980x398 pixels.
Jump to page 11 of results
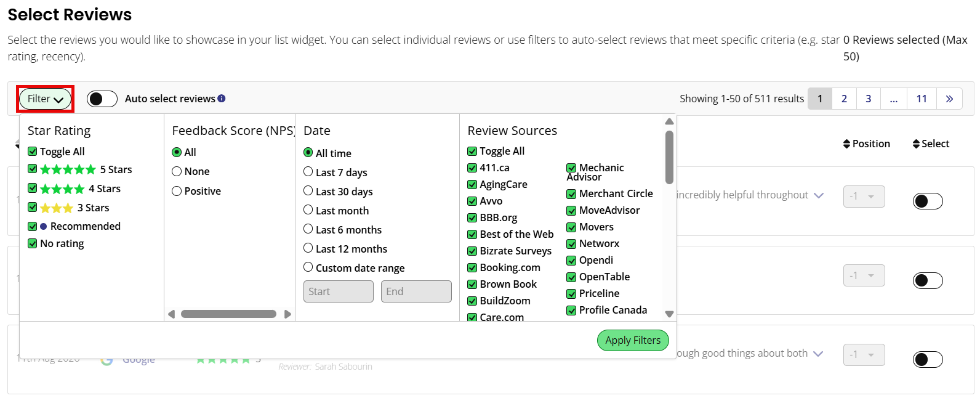[922, 99]
